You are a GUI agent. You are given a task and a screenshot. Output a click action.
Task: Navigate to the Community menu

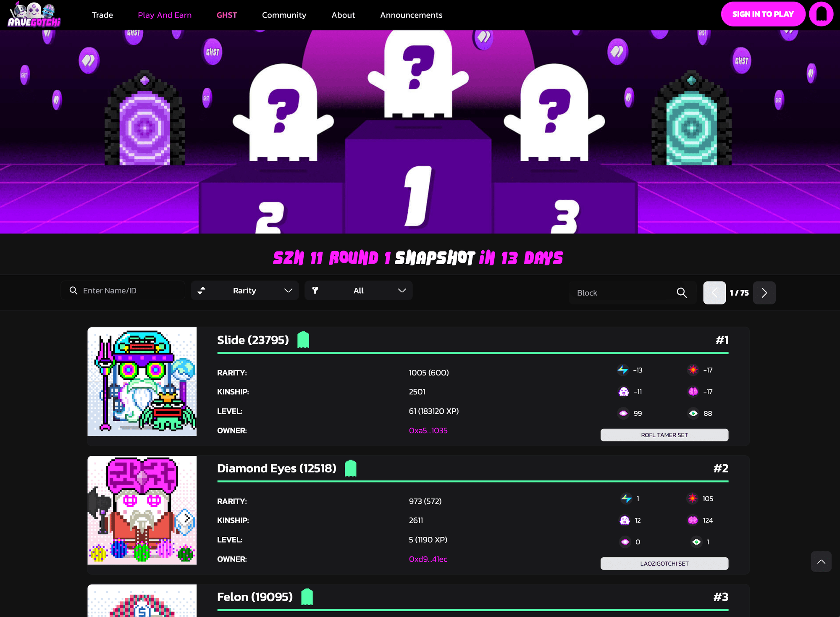click(x=284, y=15)
